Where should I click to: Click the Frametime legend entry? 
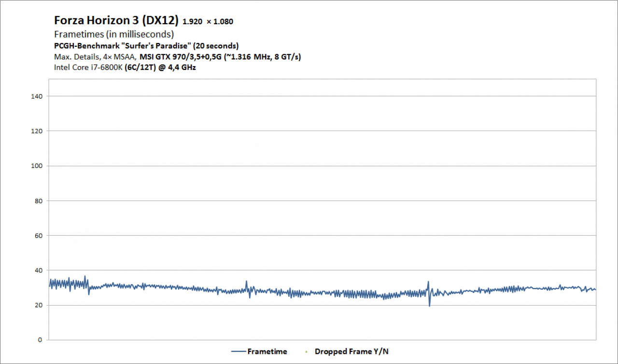(259, 351)
